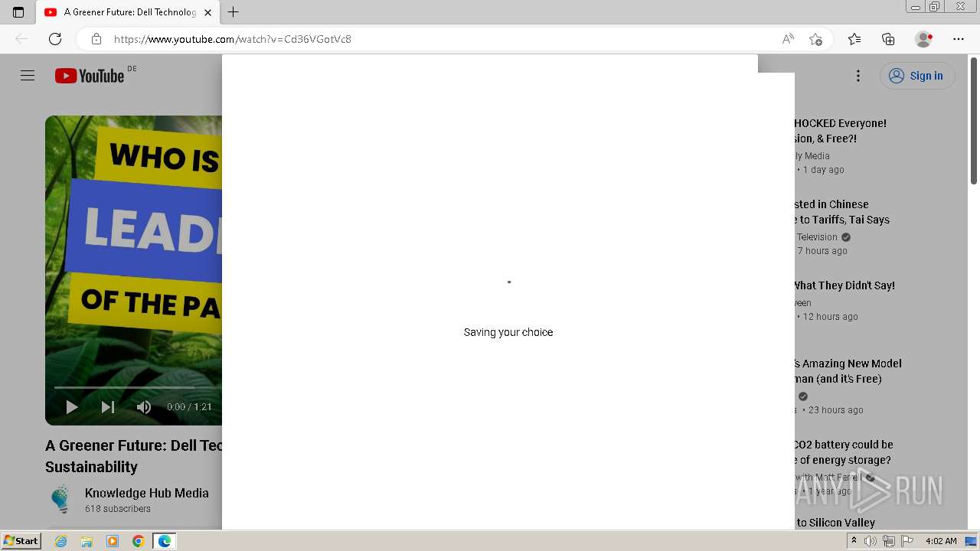Open the Favorites list
The image size is (980, 551).
[x=854, y=39]
